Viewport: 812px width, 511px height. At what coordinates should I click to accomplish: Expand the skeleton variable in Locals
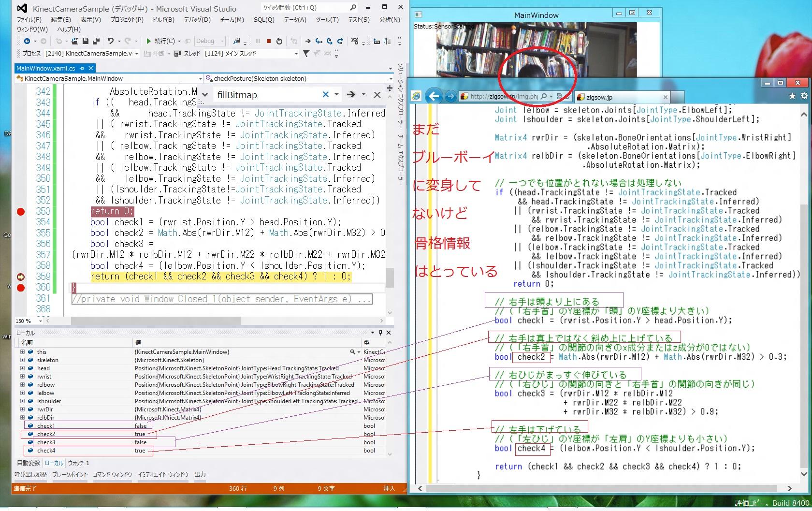point(22,360)
